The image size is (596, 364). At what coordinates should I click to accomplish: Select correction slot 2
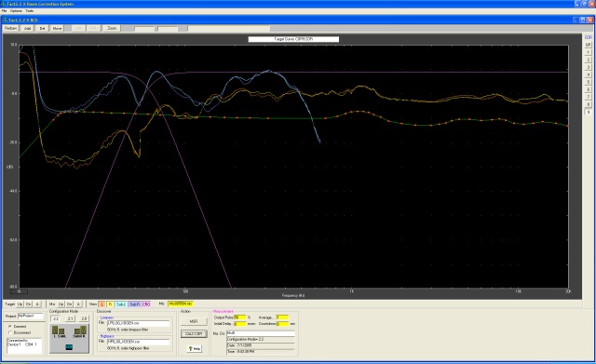tap(588, 60)
